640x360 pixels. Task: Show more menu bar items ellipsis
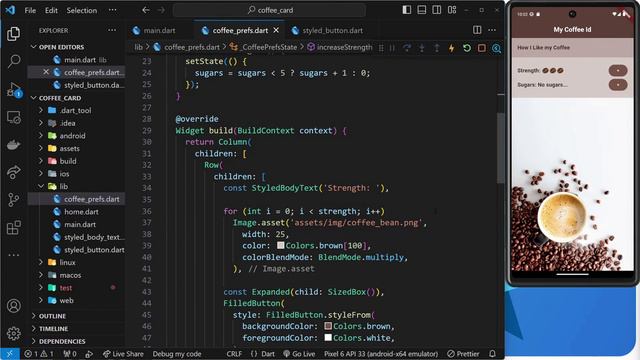tap(113, 10)
